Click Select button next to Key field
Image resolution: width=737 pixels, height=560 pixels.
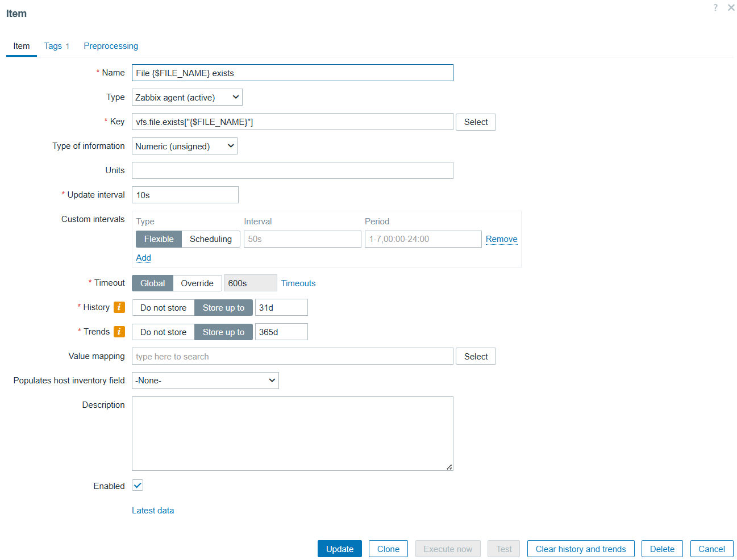point(476,122)
